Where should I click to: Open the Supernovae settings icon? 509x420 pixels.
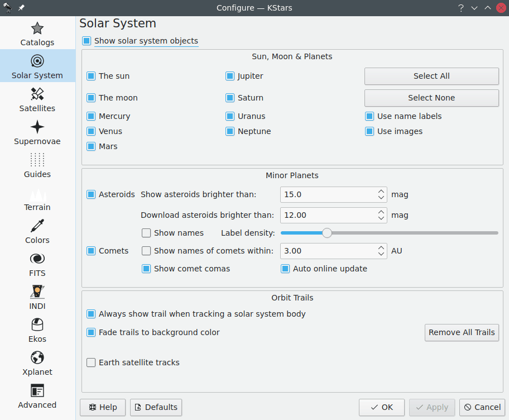(37, 127)
